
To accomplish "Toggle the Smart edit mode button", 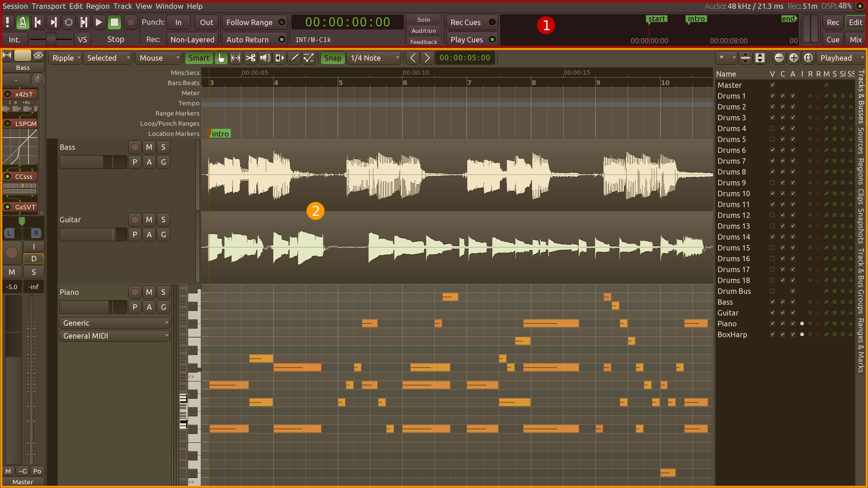I will point(199,58).
